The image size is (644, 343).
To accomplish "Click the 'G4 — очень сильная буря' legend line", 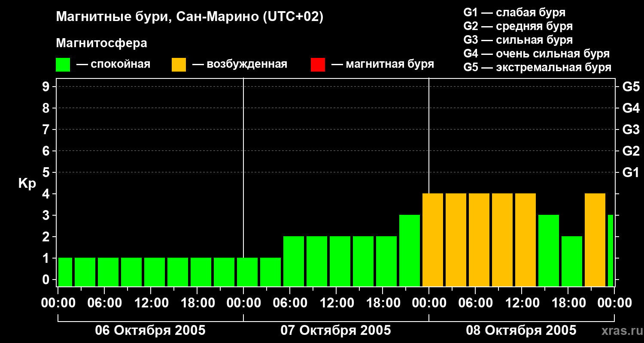I will click(536, 54).
